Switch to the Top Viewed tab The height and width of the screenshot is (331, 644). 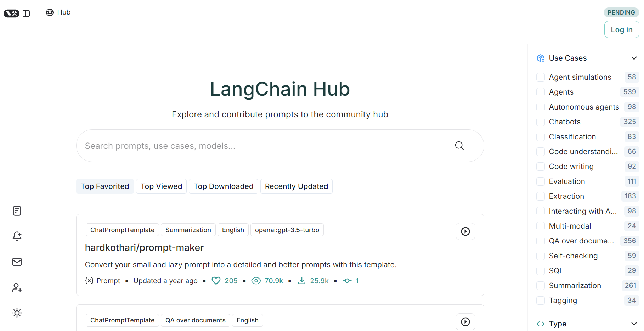tap(161, 186)
